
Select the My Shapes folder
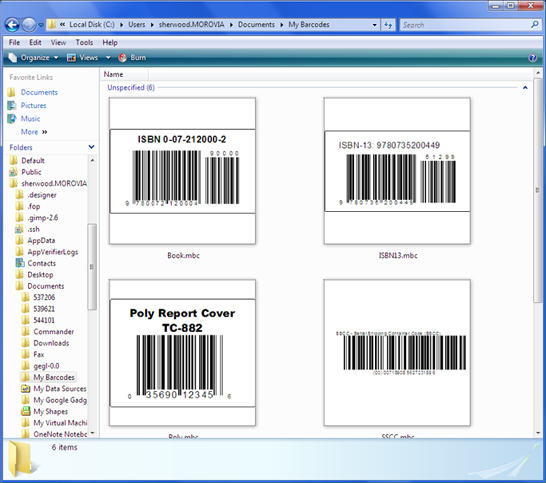[x=50, y=412]
